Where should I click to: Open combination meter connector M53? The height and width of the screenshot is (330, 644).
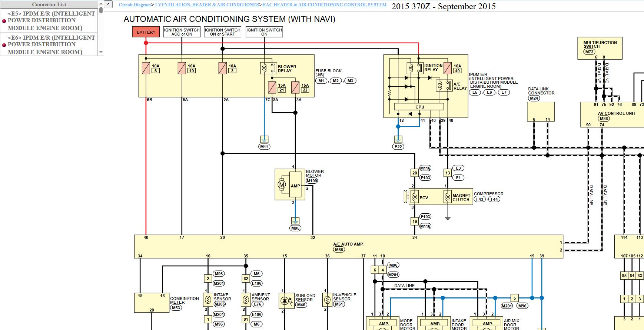(176, 308)
